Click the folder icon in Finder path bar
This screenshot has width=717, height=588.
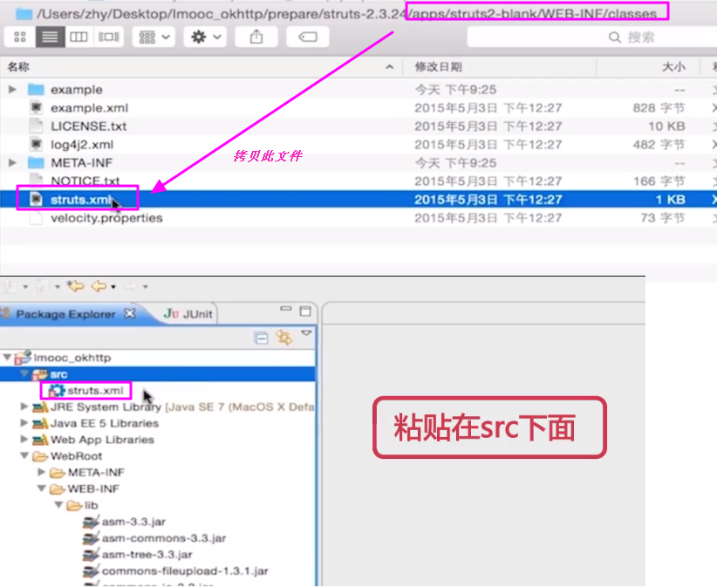point(24,14)
